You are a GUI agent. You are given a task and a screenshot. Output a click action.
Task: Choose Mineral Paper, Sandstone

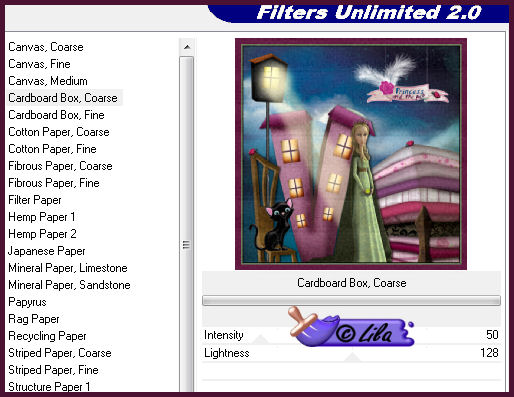(x=69, y=285)
